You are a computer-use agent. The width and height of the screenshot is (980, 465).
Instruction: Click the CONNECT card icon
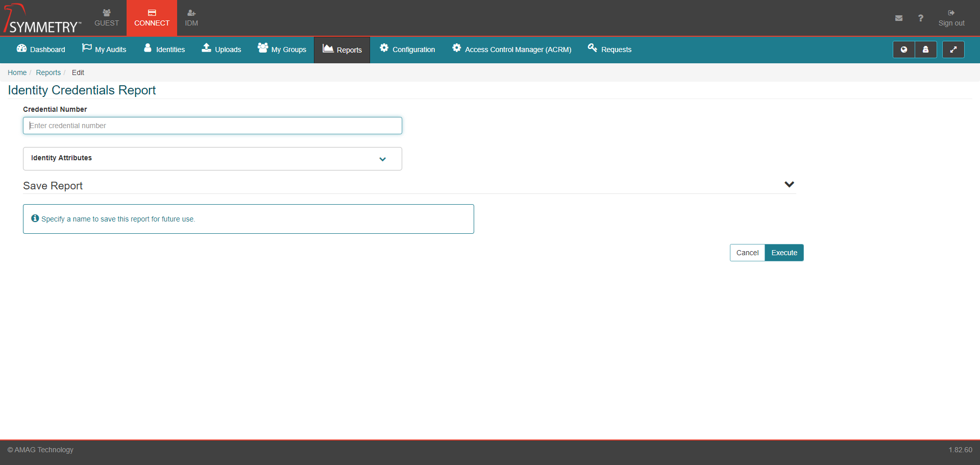point(152,13)
